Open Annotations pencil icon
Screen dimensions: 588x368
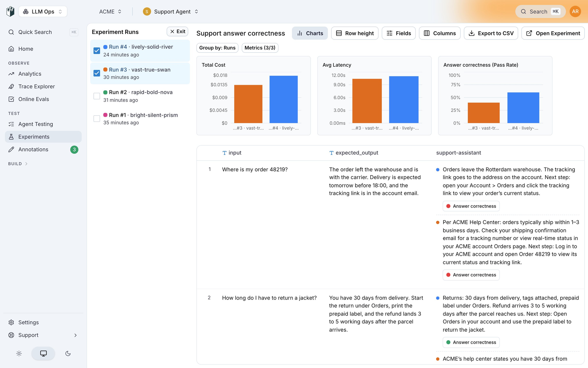(11, 149)
